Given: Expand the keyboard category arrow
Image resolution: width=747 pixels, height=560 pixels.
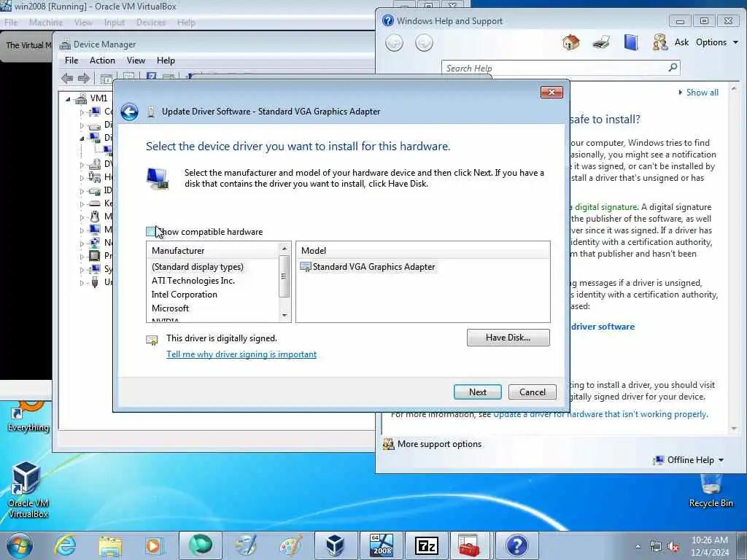Looking at the screenshot, I should pos(82,204).
